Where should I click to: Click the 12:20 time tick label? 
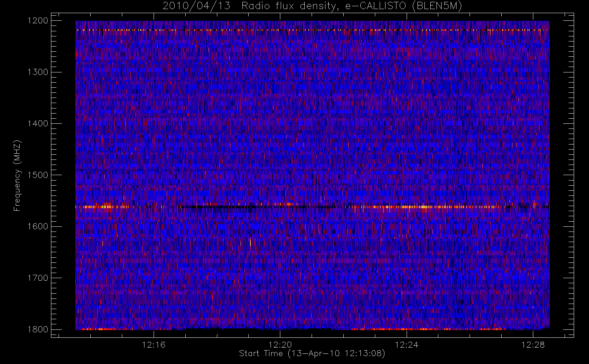[x=280, y=345]
